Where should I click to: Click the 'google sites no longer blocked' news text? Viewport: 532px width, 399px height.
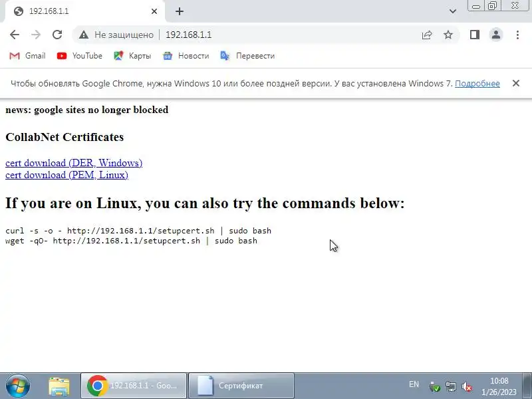[101, 110]
